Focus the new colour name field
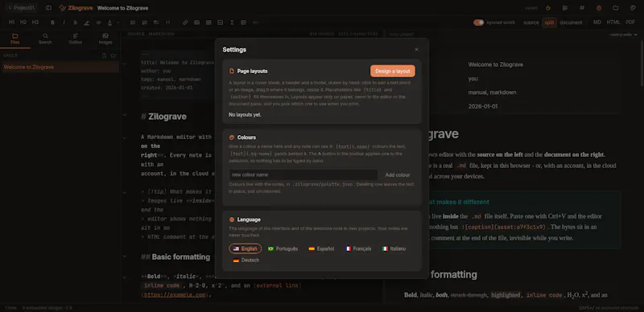644x312 pixels. click(x=303, y=174)
